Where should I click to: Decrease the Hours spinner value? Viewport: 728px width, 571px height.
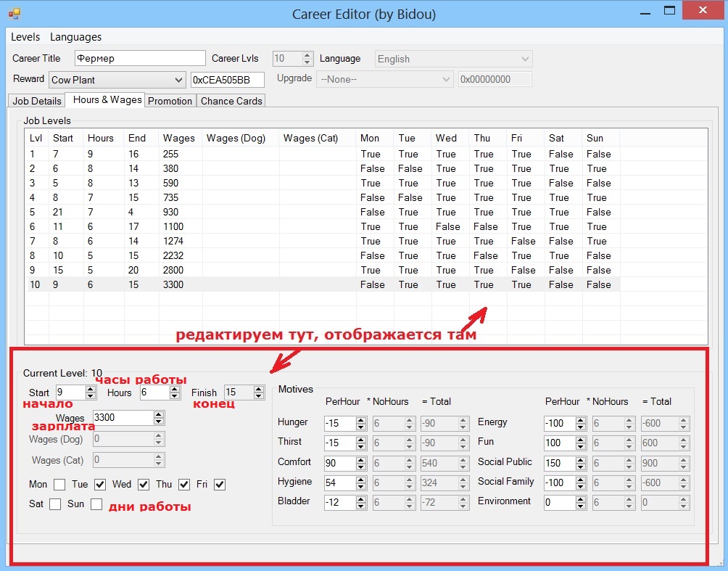tap(175, 396)
